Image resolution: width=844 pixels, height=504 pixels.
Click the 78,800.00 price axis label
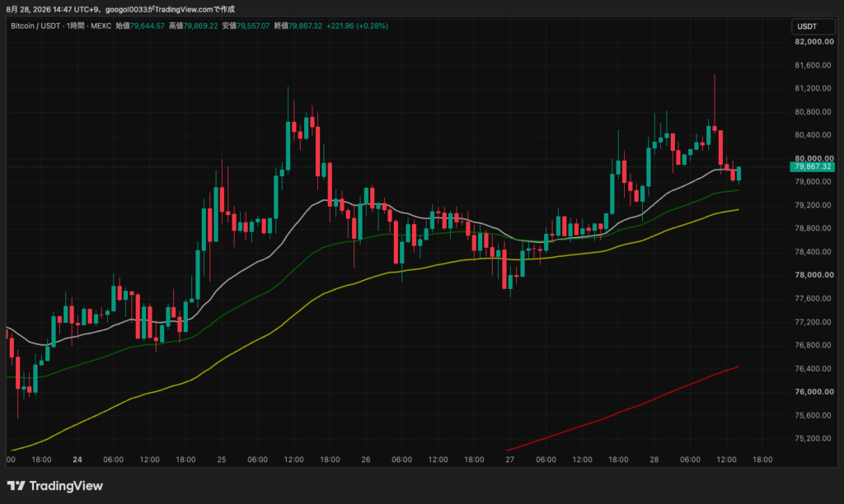pyautogui.click(x=814, y=228)
